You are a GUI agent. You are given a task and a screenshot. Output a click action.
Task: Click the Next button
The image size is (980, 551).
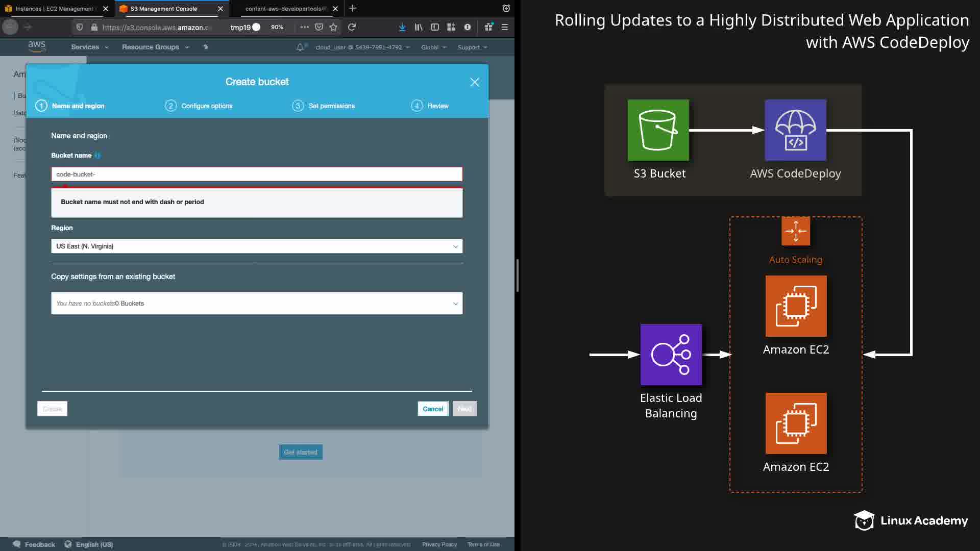coord(464,409)
